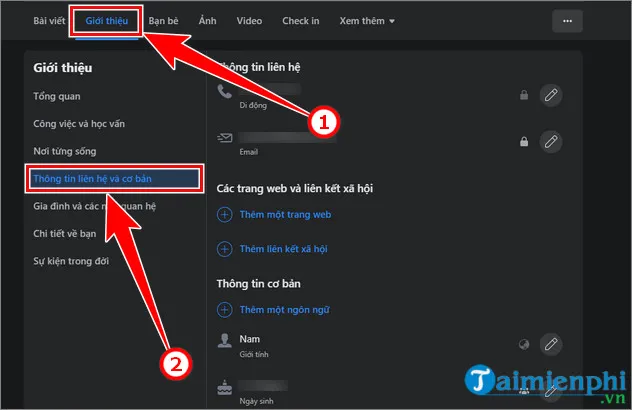This screenshot has width=632, height=410.
Task: Open the Bạn bè tab
Action: (163, 21)
